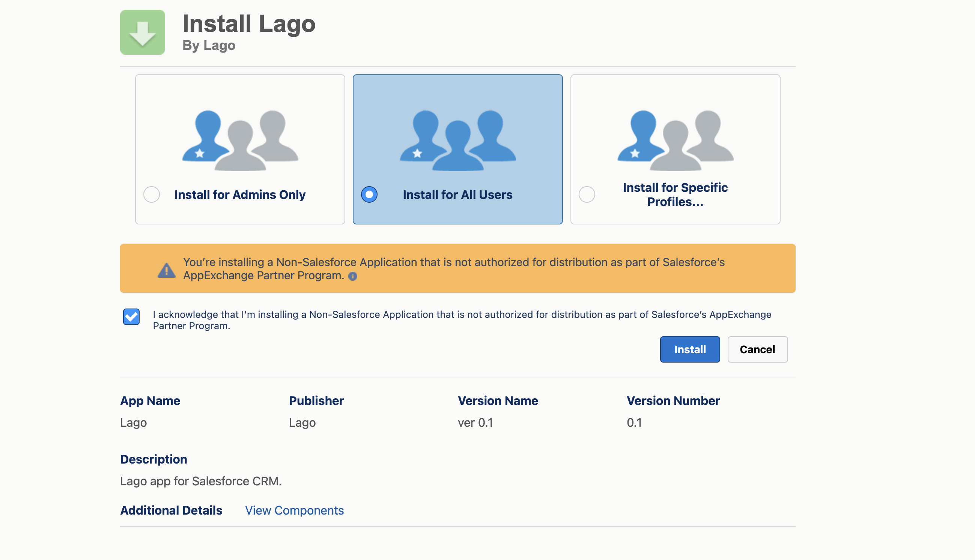Select Install for Admins Only radio
This screenshot has width=975, height=560.
152,194
